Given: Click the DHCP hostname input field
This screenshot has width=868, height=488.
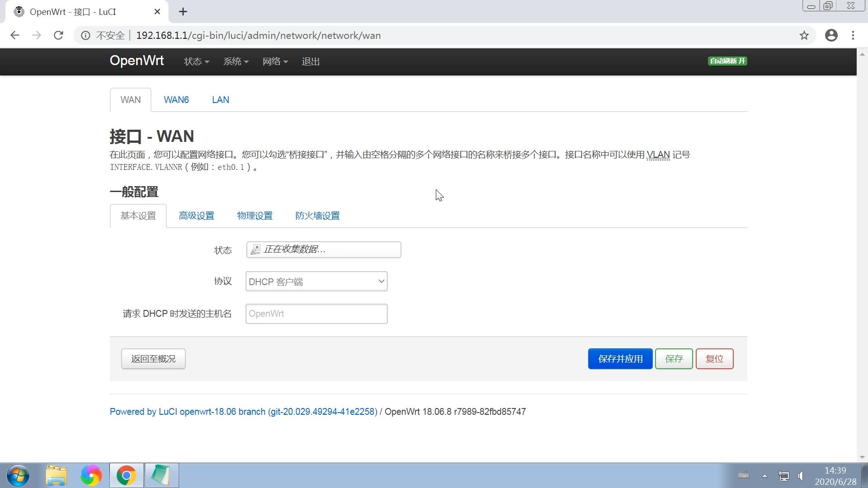Looking at the screenshot, I should tap(316, 313).
